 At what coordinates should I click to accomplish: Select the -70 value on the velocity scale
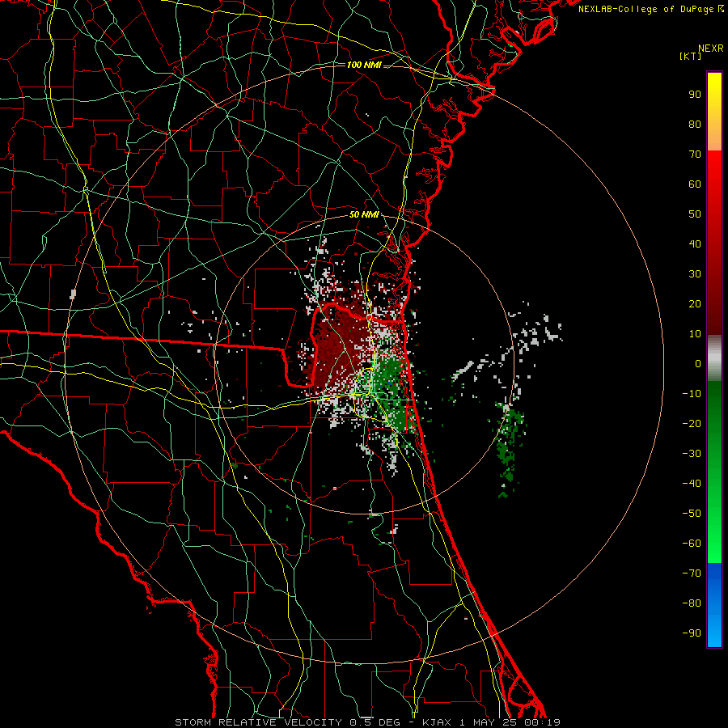(x=692, y=574)
